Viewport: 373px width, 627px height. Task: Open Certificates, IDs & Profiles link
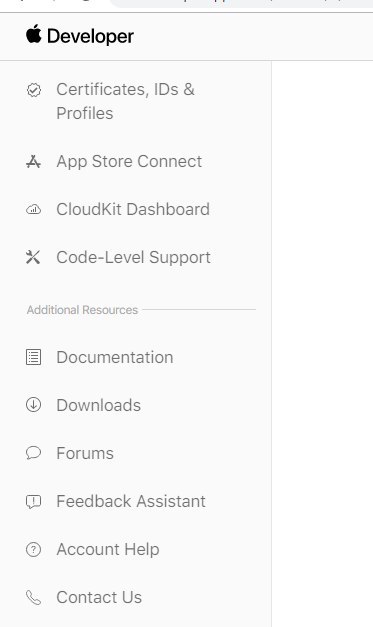point(126,101)
